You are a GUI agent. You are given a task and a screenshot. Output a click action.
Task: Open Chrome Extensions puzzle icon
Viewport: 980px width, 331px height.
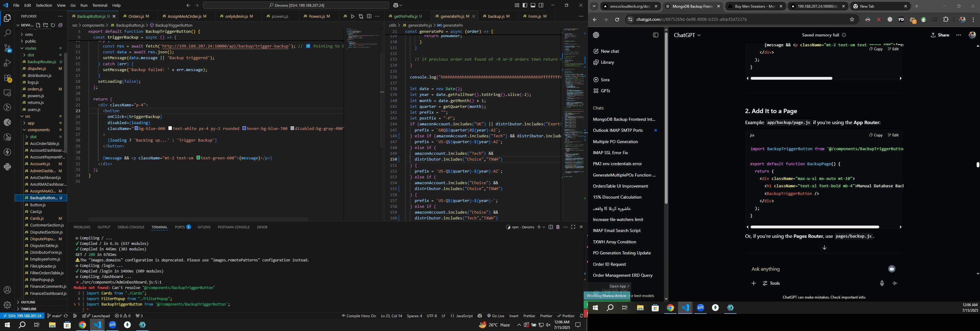(x=946, y=19)
